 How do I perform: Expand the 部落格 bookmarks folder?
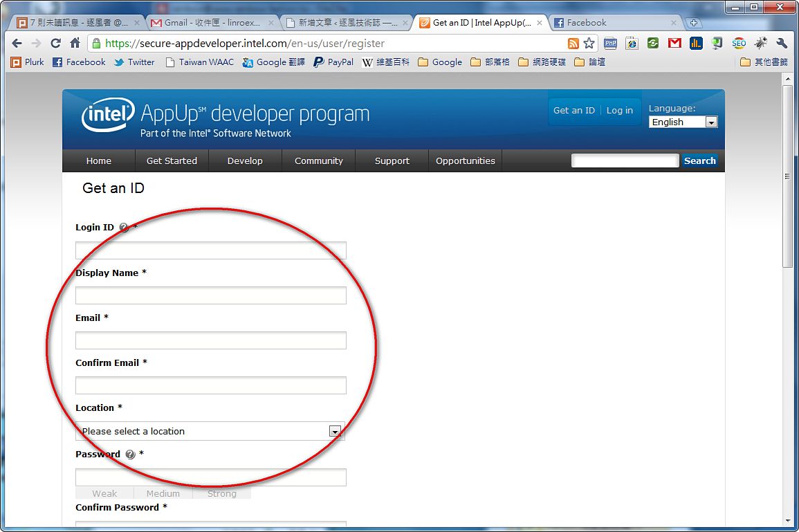(490, 62)
